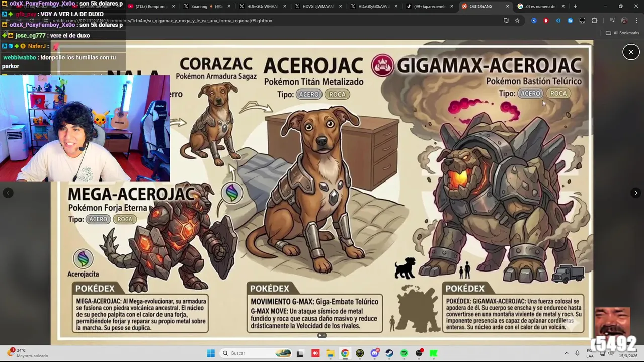The width and height of the screenshot is (644, 362).
Task: Go to the next image in lightbox
Action: pyautogui.click(x=636, y=193)
